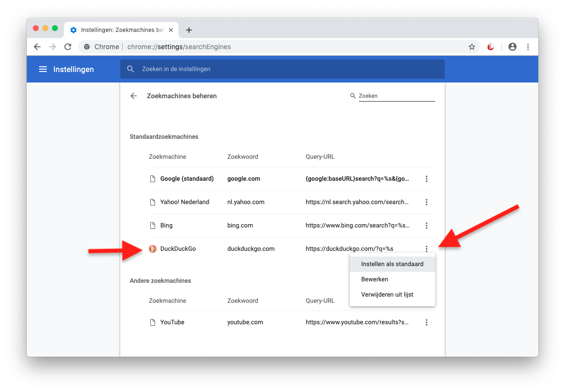Select 'Instellen als standaard' menu option

point(392,264)
